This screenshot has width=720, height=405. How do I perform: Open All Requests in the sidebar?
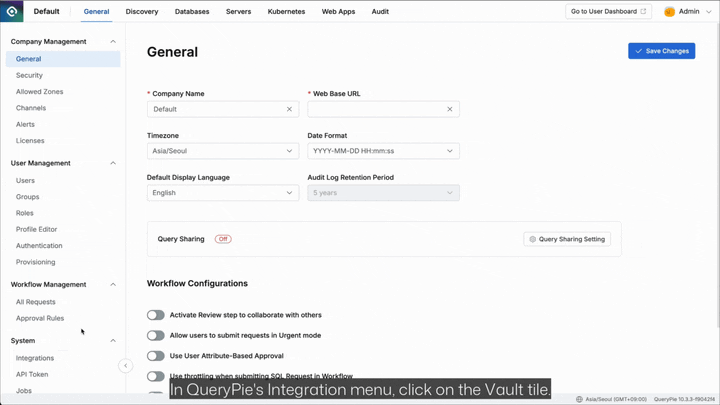tap(35, 302)
